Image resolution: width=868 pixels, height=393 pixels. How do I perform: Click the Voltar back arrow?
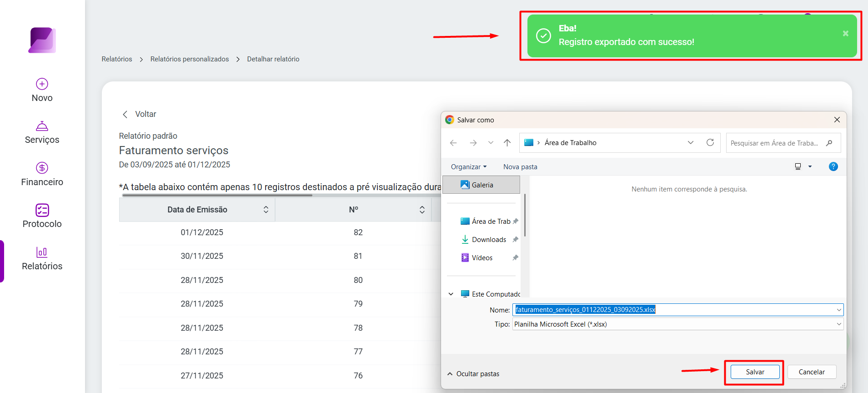click(125, 114)
